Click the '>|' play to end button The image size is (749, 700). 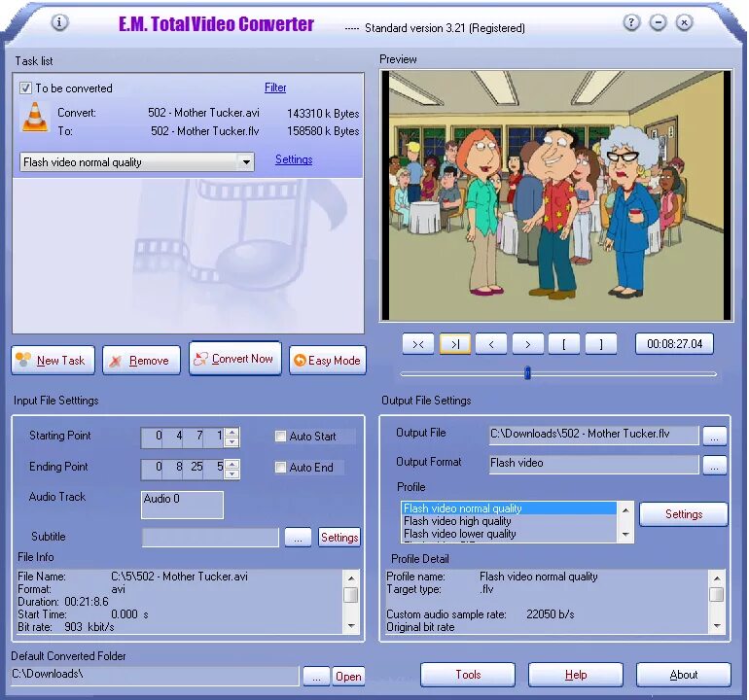[455, 344]
